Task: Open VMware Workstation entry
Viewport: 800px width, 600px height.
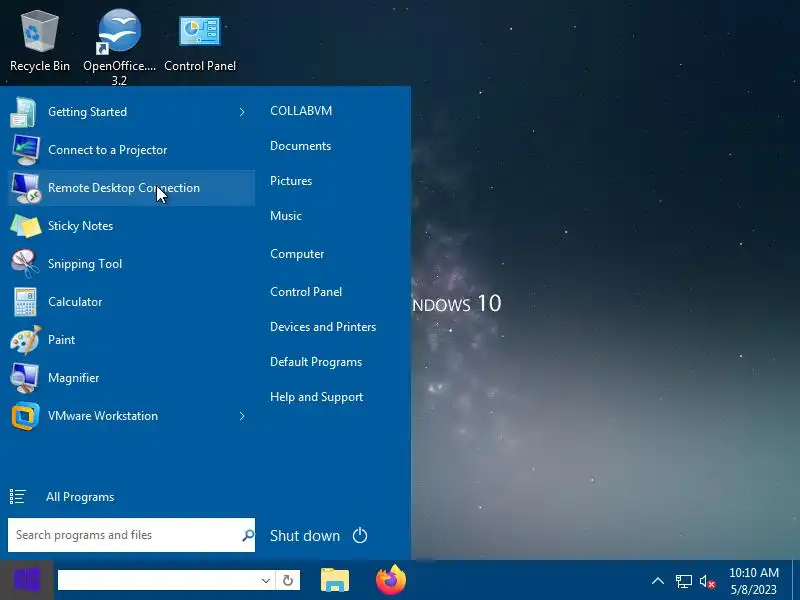Action: (131, 416)
